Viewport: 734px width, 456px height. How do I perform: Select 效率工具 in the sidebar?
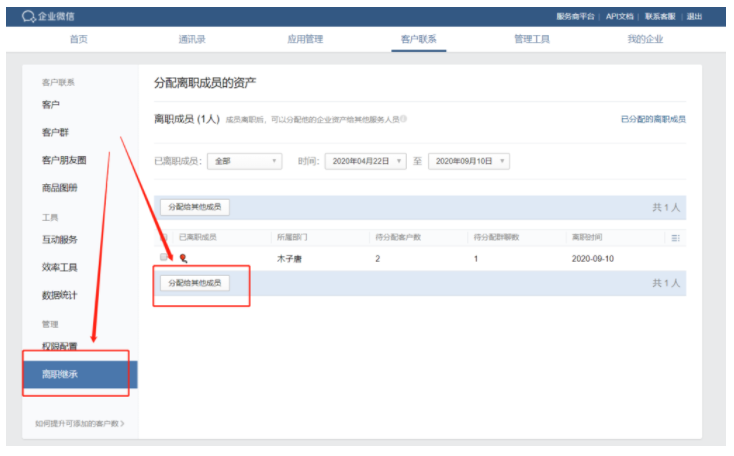pos(59,267)
